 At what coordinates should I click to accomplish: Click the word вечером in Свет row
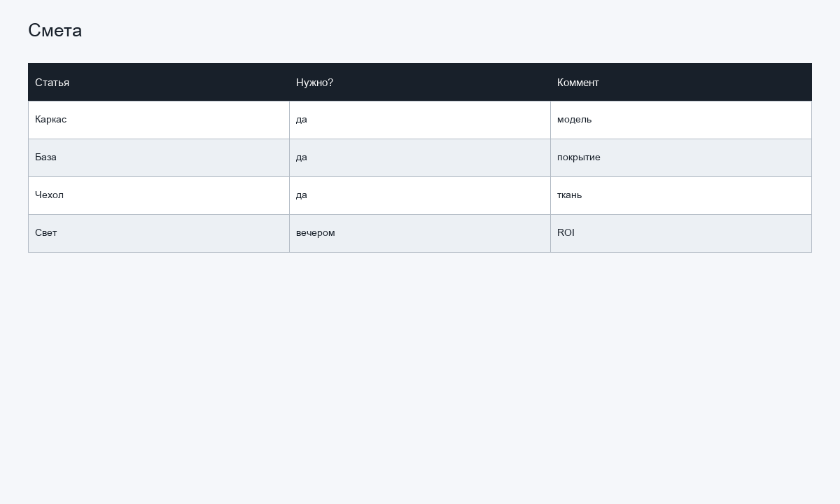point(315,233)
